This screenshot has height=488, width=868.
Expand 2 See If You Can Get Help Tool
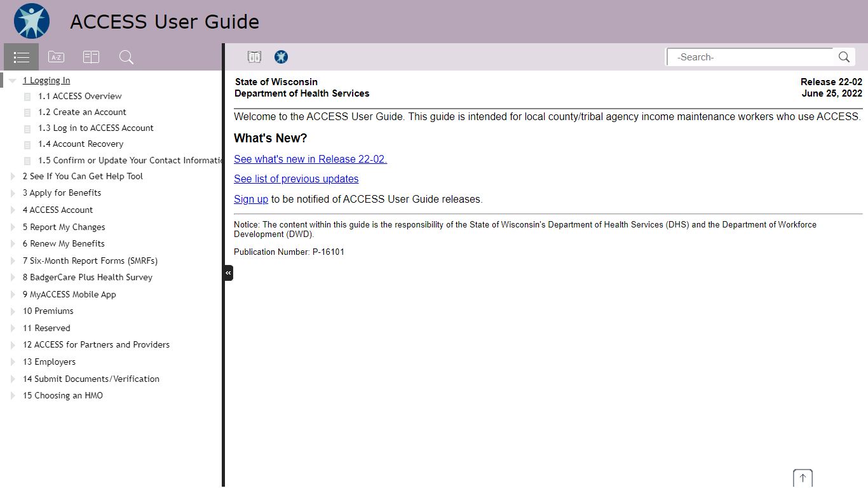[13, 177]
